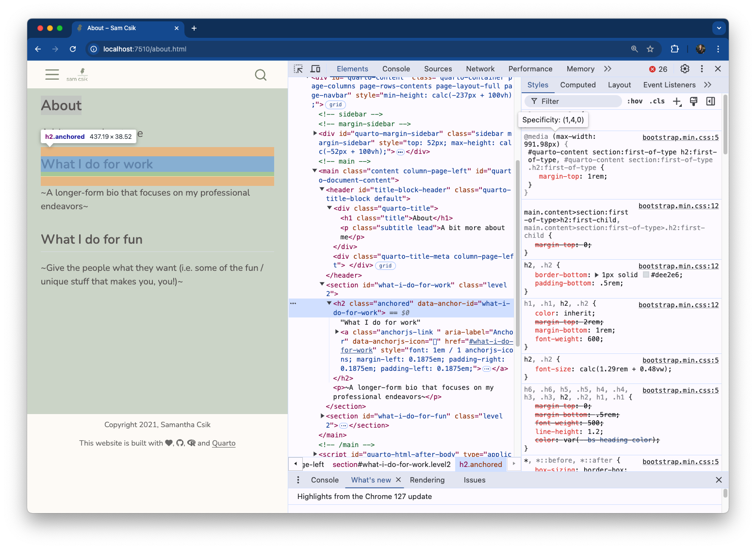Expand the what-i-do-for-fun section node
This screenshot has height=549, width=756.
[322, 416]
